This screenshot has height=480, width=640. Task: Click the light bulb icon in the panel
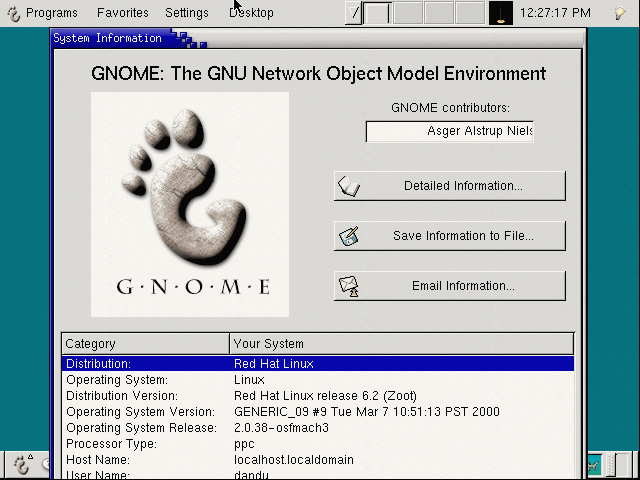[x=620, y=13]
